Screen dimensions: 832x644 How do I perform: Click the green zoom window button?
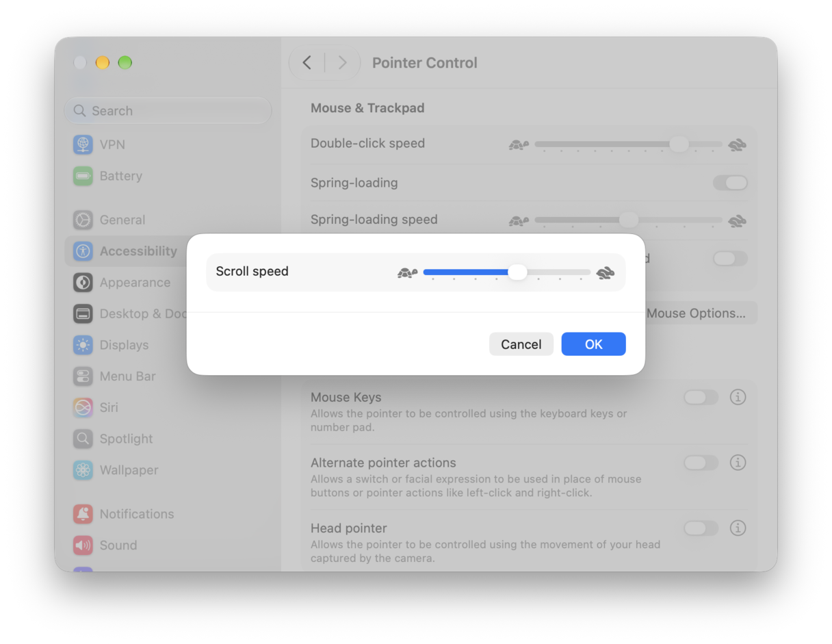125,63
